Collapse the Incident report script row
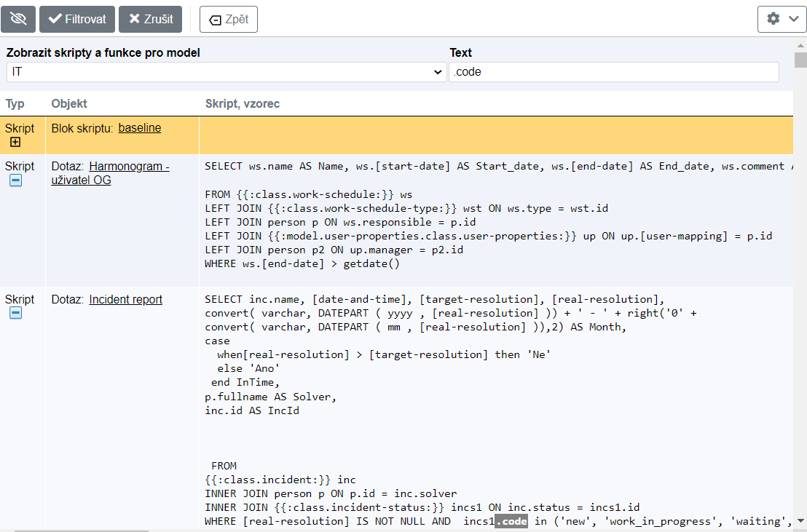The height and width of the screenshot is (532, 807). [x=15, y=313]
